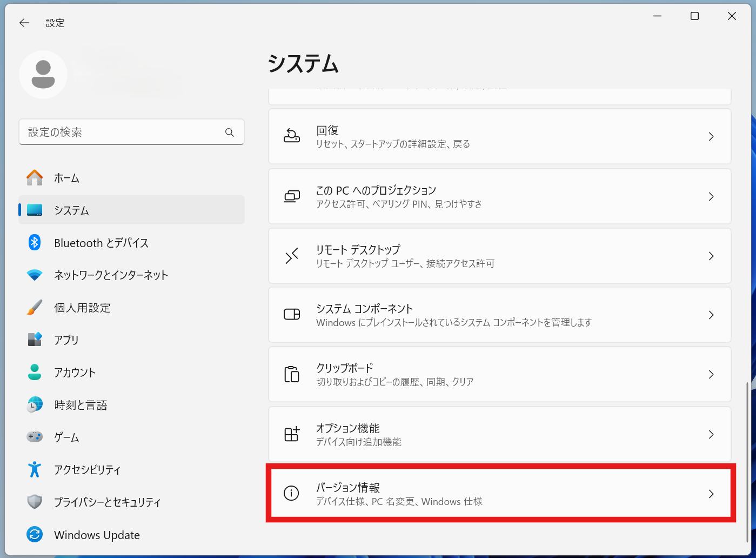The image size is (756, 558).
Task: Click the projection screen icon
Action: click(x=292, y=196)
